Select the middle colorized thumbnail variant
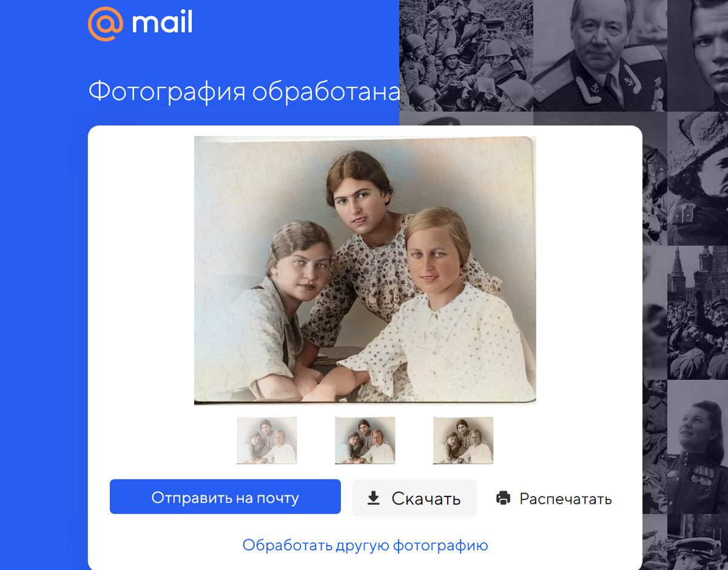This screenshot has height=570, width=728. 365,441
